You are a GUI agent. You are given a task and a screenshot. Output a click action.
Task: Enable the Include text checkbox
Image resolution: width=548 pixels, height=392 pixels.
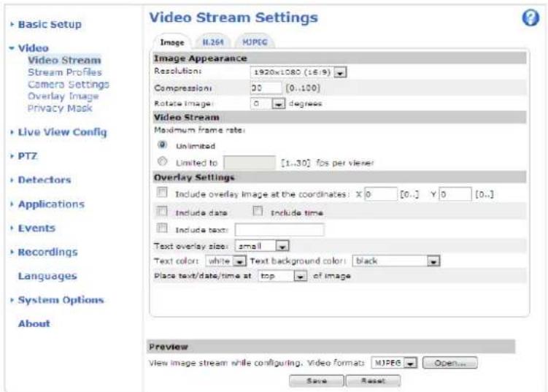[162, 228]
